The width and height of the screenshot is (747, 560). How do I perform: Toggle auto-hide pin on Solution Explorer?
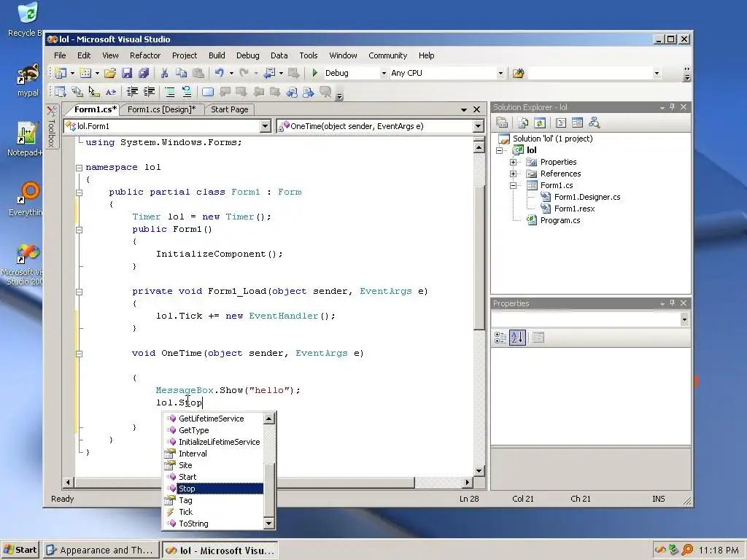[672, 107]
